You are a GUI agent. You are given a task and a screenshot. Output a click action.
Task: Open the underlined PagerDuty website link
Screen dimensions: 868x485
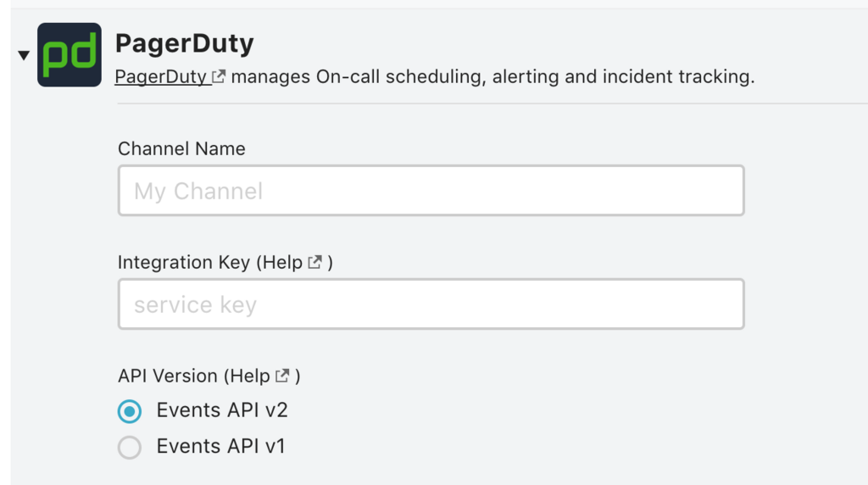tap(161, 77)
